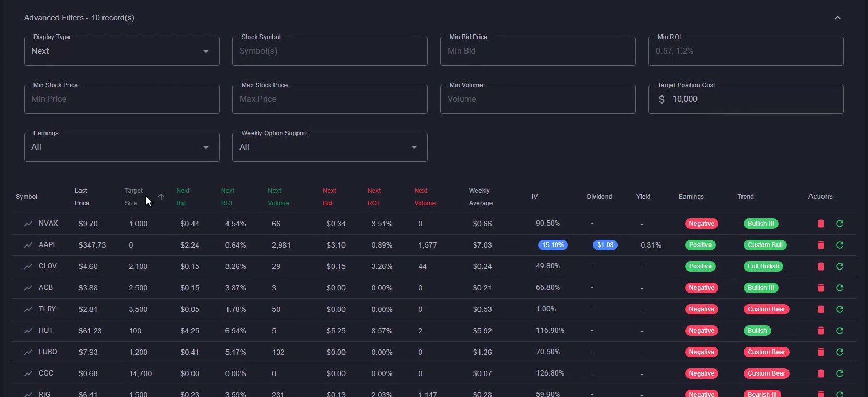Toggle Target Size sort arrow
Image resolution: width=868 pixels, height=397 pixels.
coord(161,197)
